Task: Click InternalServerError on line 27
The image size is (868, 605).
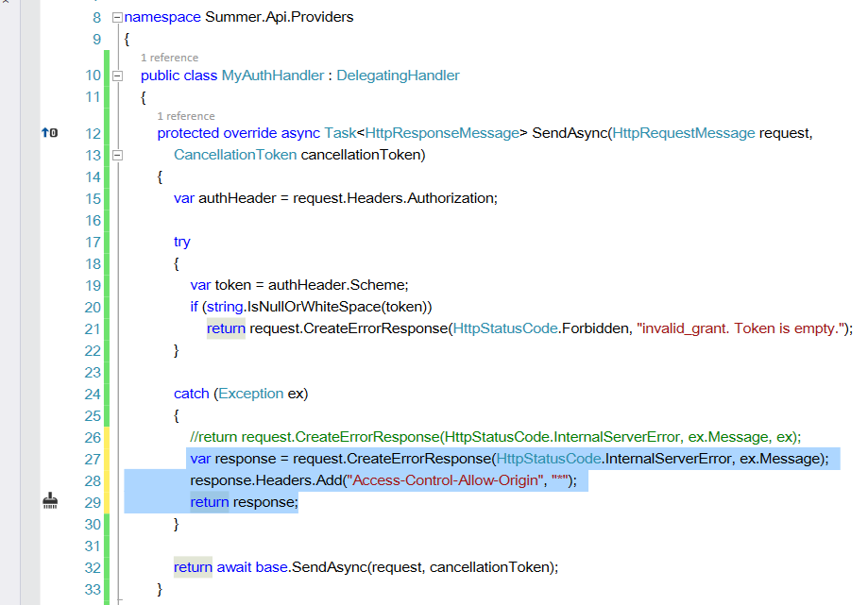Action: (668, 459)
